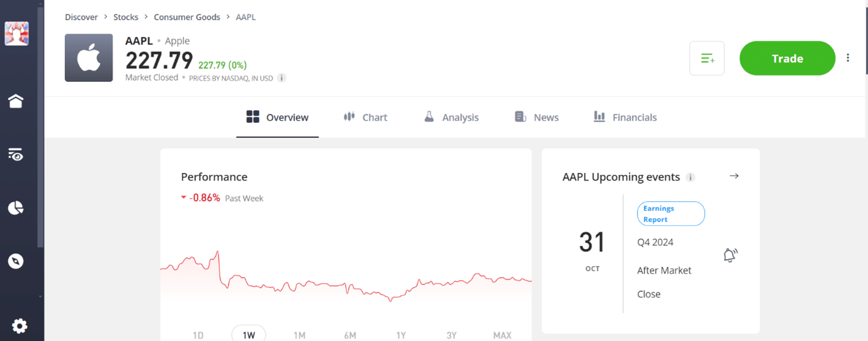This screenshot has height=341, width=868.
Task: Switch to the Chart tab
Action: (x=365, y=117)
